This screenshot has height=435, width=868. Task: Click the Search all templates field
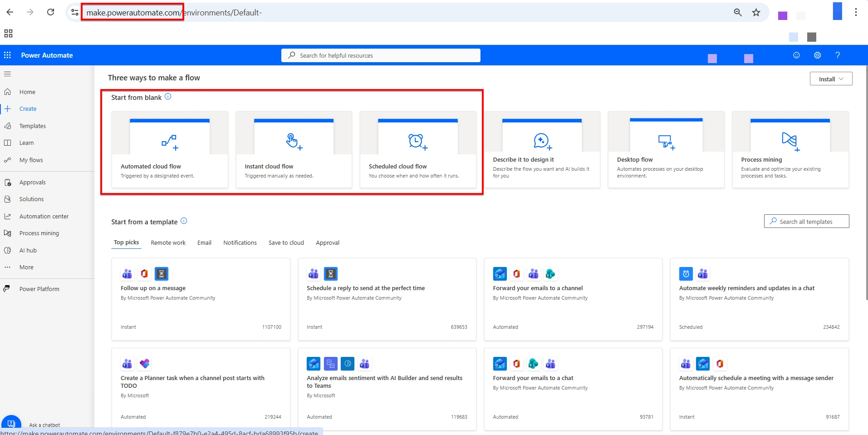pos(806,221)
